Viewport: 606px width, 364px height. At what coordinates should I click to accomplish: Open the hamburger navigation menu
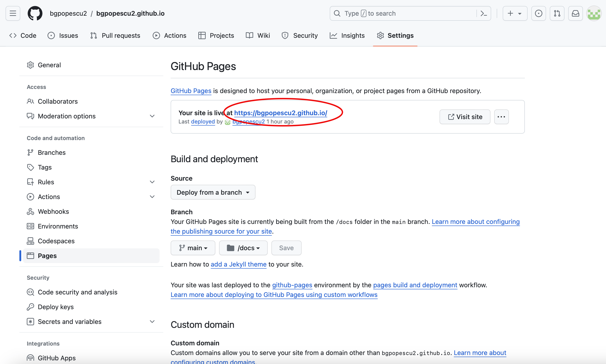click(13, 13)
